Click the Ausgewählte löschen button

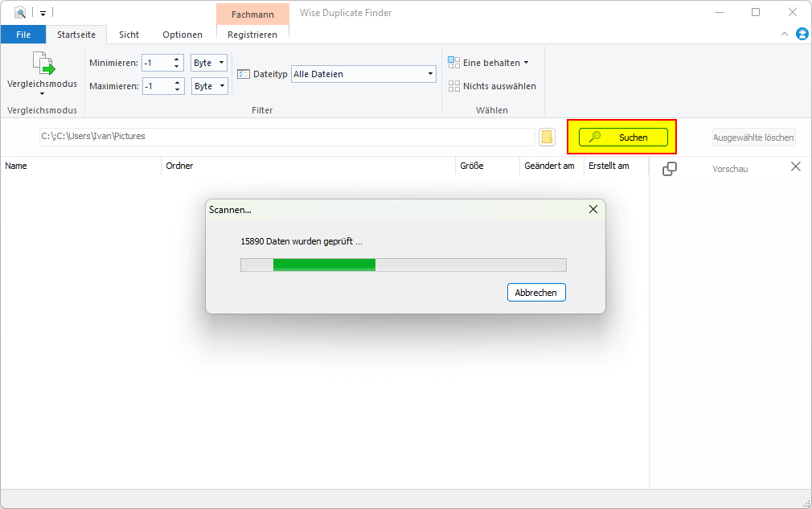click(x=753, y=138)
